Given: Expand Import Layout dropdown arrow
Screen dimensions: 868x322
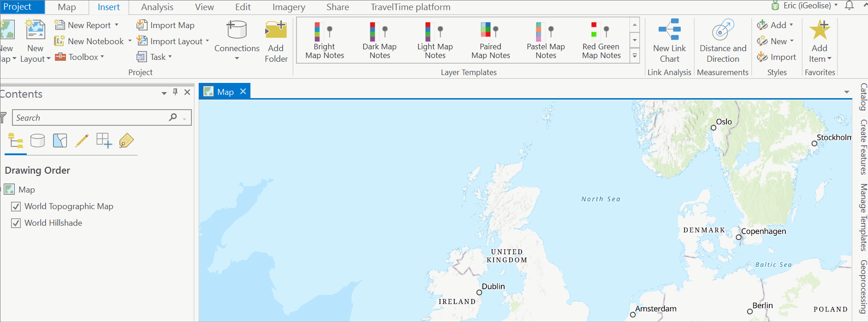Looking at the screenshot, I should [x=207, y=41].
